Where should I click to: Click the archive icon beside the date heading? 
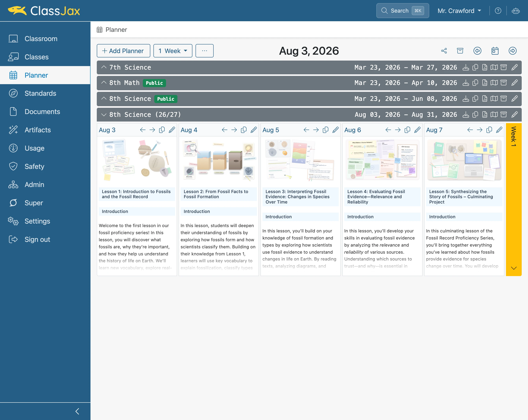[x=460, y=51]
